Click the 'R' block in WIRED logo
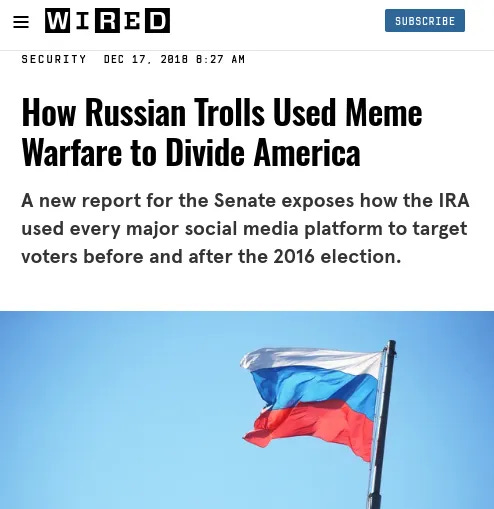Screen dimensions: 494x509 coord(107,21)
